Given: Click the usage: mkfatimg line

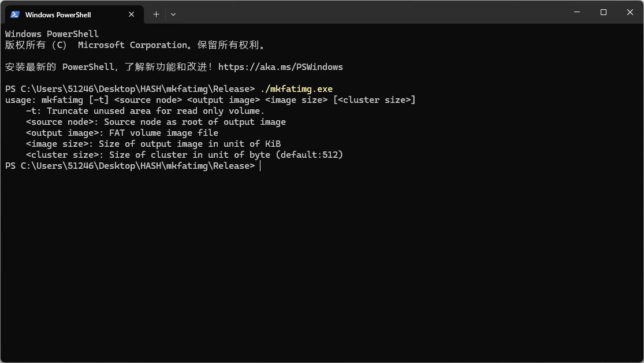Looking at the screenshot, I should click(210, 100).
